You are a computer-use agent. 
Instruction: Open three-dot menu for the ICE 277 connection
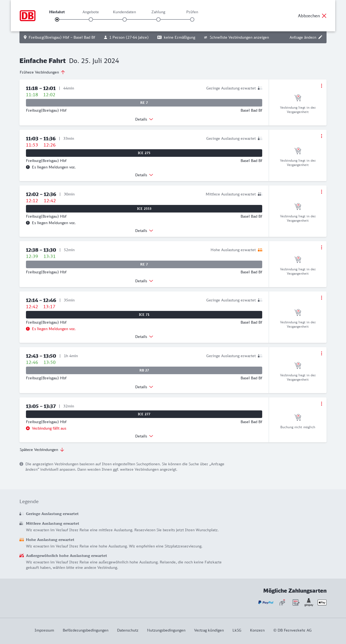pyautogui.click(x=321, y=404)
